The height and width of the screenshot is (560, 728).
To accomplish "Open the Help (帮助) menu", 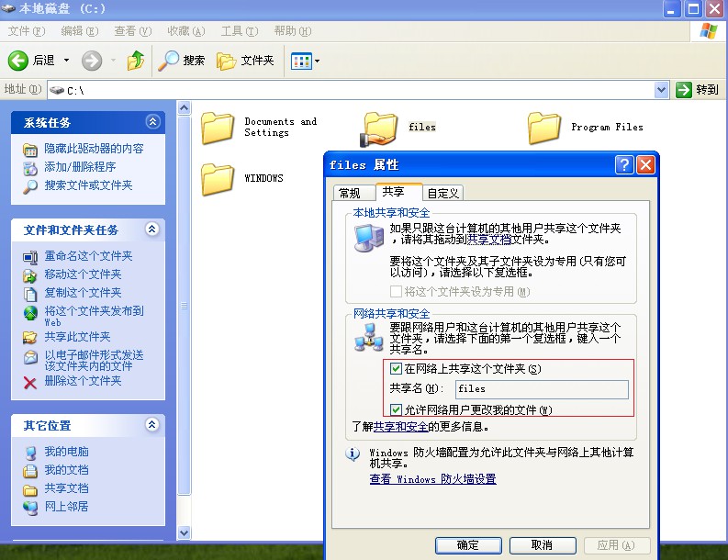I will pos(293,31).
